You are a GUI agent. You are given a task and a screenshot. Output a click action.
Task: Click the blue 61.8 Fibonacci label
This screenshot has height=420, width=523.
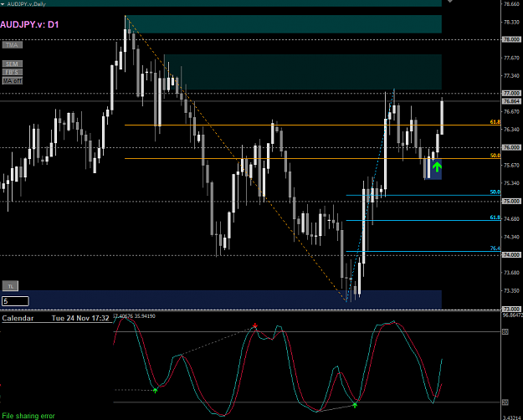click(495, 218)
